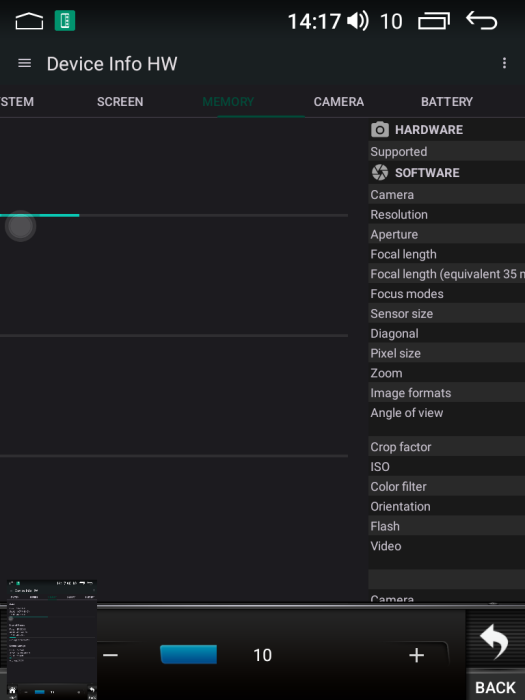Viewport: 525px width, 700px height.
Task: Switch to the SCREEN tab
Action: 120,102
